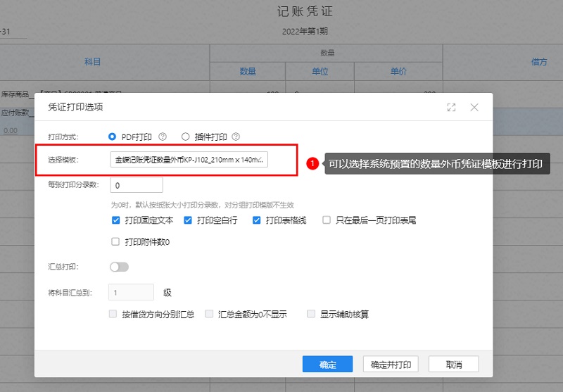Click help icon beside PDF打印
Screen dimensions: 563x392
[x=163, y=137]
